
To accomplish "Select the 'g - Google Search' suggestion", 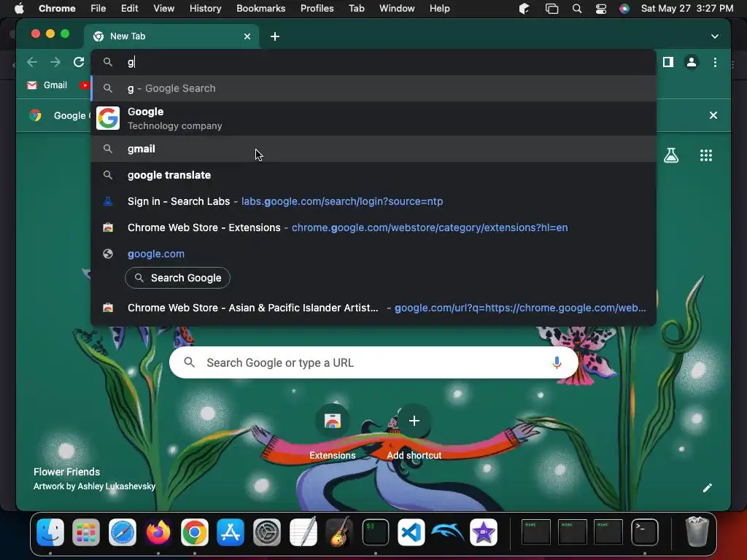I will tap(373, 88).
